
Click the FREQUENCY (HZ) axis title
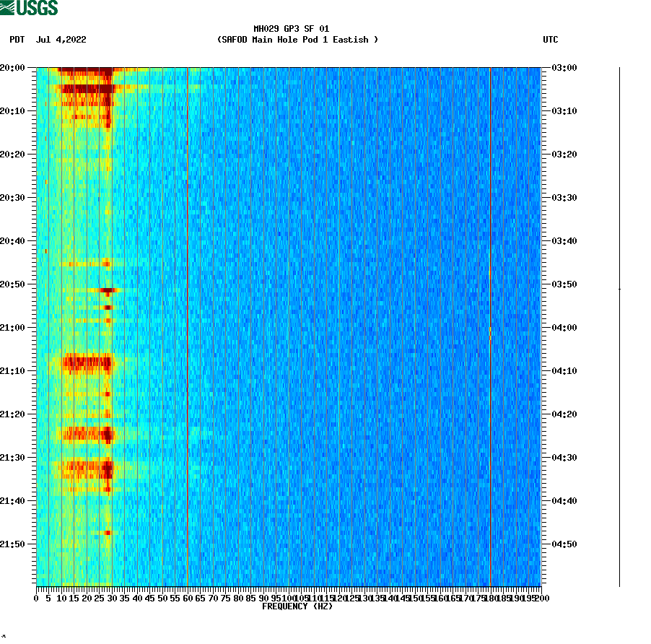pyautogui.click(x=298, y=606)
